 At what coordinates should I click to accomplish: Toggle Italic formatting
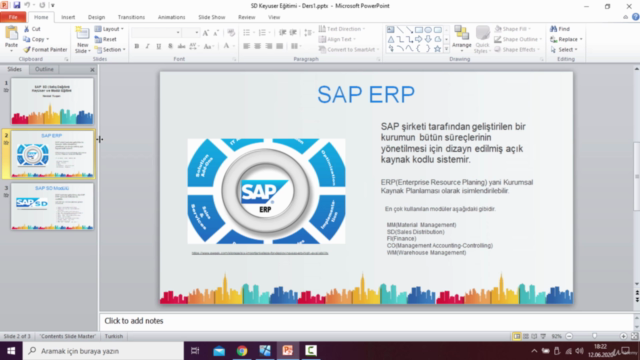tap(148, 47)
